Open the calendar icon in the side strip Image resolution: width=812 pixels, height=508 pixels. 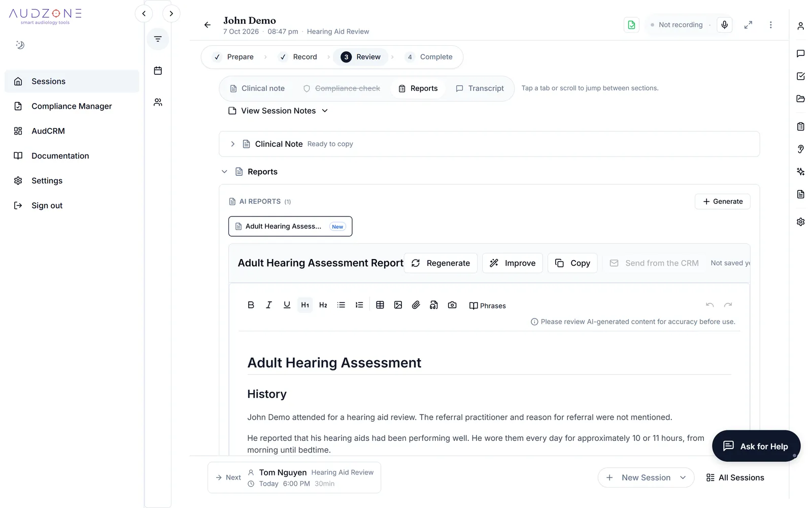(x=158, y=71)
